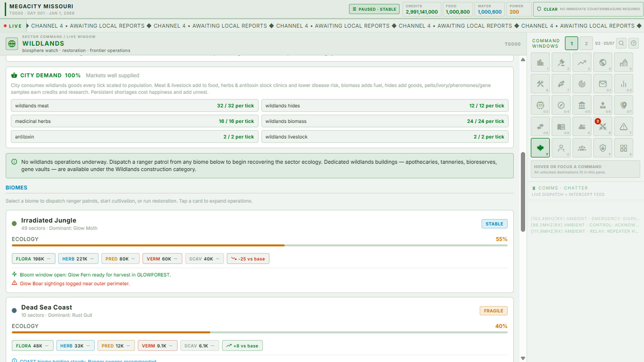This screenshot has height=362, width=644.
Task: Open the gavel command window
Action: coord(561,62)
